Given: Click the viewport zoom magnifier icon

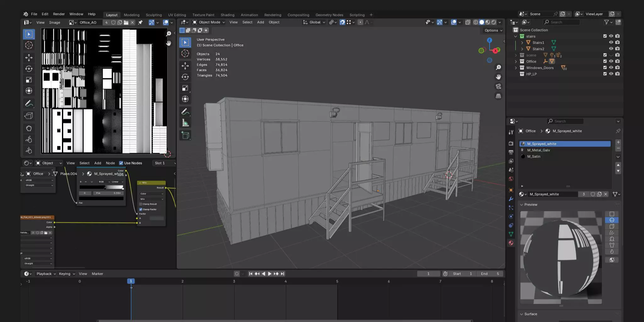Looking at the screenshot, I should tap(498, 68).
